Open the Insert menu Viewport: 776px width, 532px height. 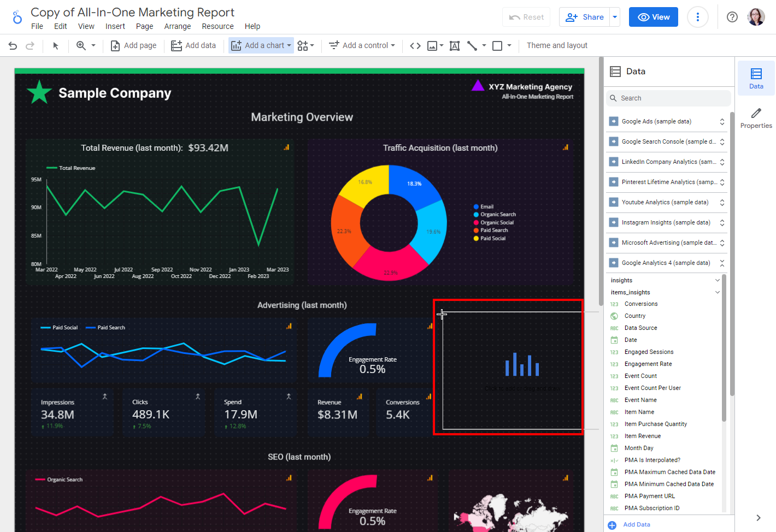(115, 26)
